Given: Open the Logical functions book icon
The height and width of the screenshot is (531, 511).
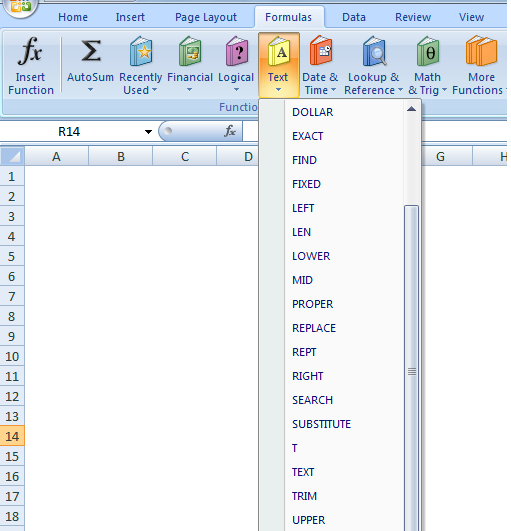Looking at the screenshot, I should click(237, 51).
